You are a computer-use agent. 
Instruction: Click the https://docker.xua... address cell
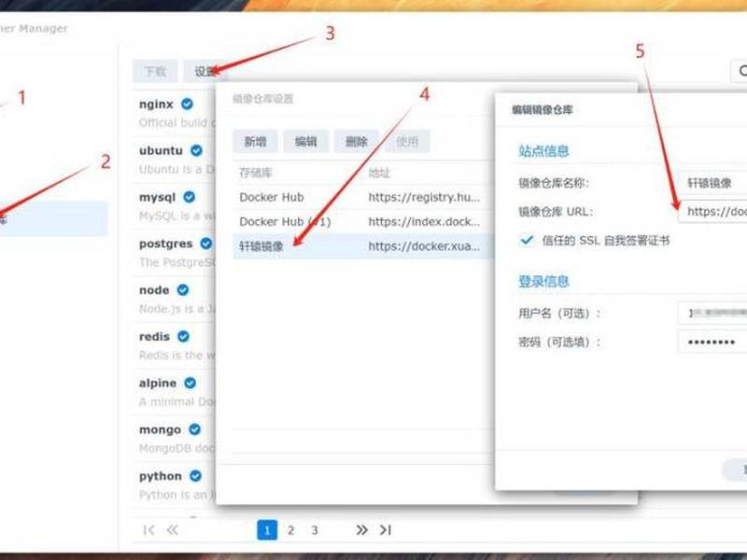[424, 246]
